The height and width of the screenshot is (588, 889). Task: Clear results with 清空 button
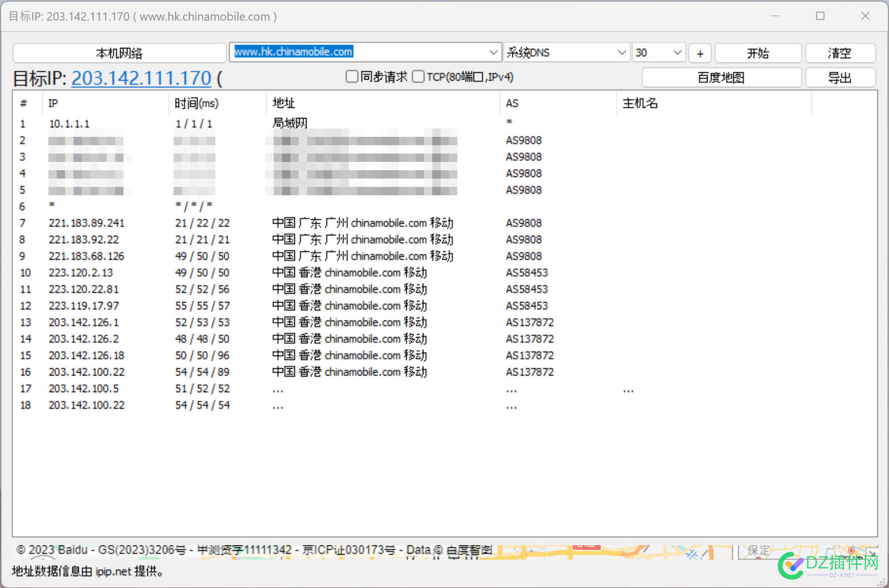pos(840,53)
